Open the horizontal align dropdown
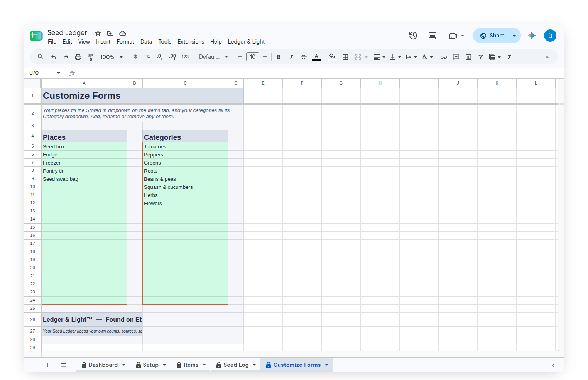Image resolution: width=588 pixels, height=380 pixels. tap(380, 57)
